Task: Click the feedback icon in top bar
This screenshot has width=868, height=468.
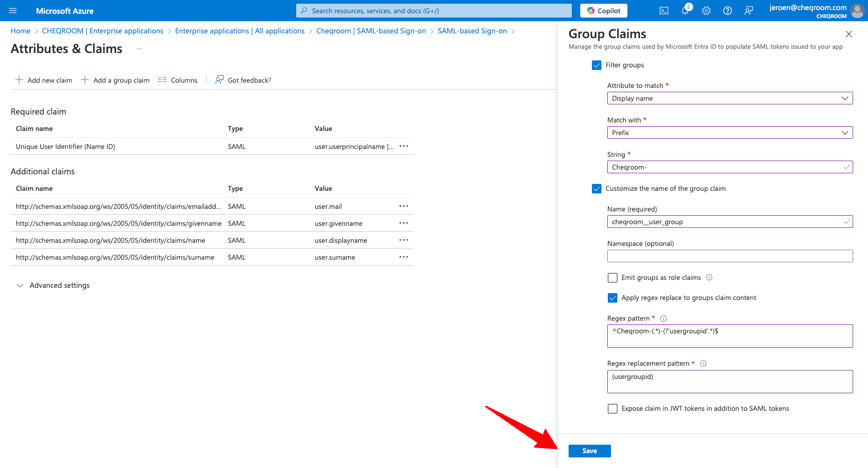Action: [749, 11]
